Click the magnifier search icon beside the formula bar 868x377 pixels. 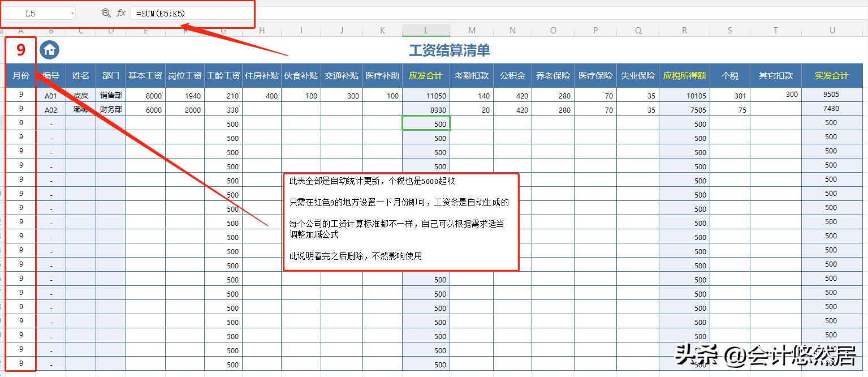click(x=106, y=11)
